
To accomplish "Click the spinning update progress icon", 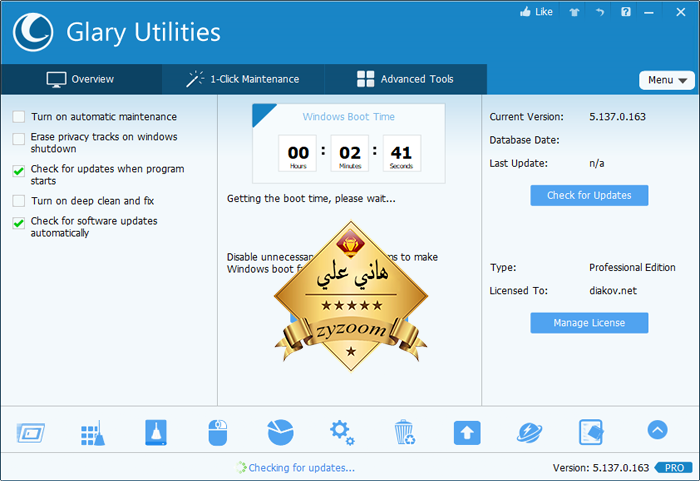I will 241,468.
